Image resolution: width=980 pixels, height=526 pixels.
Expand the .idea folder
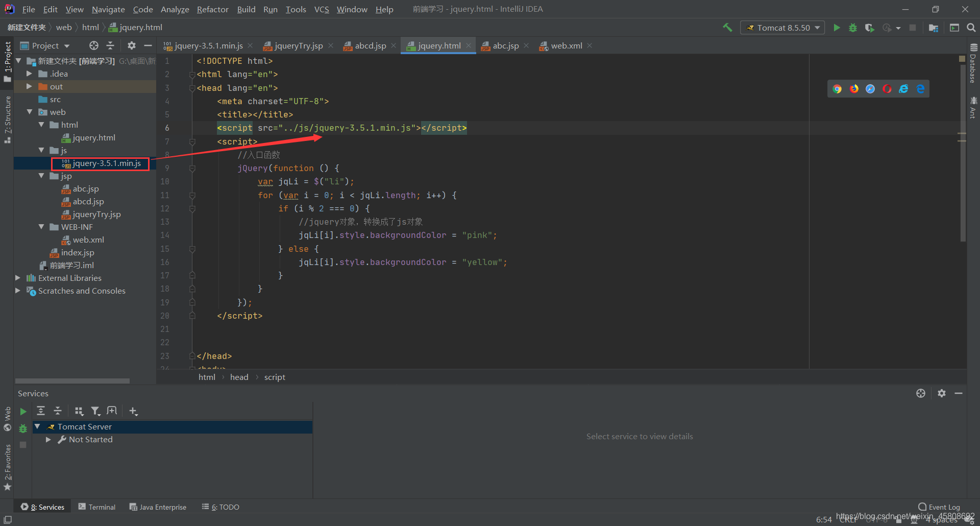tap(29, 74)
